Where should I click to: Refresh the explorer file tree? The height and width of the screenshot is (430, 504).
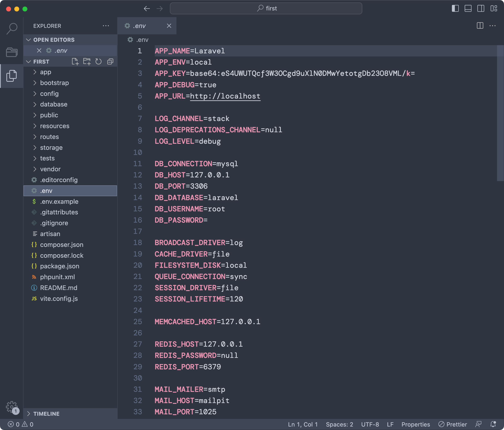point(98,62)
